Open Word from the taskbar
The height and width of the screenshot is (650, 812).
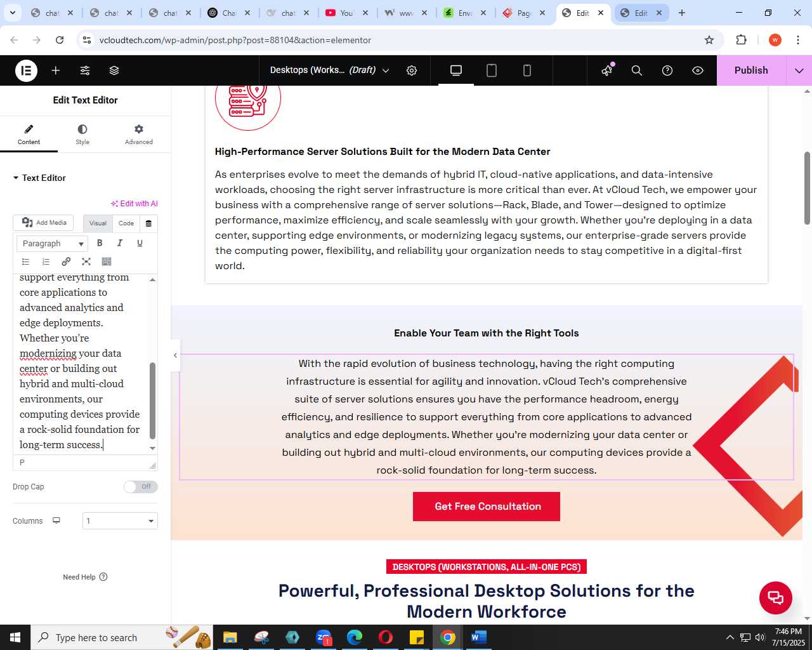(x=479, y=637)
